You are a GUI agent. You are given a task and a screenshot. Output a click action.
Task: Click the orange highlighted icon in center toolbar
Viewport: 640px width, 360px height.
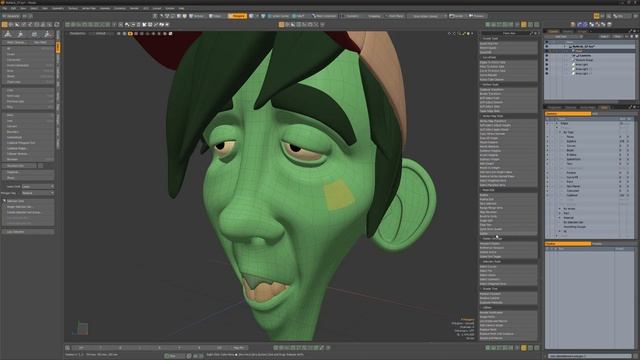281,24
